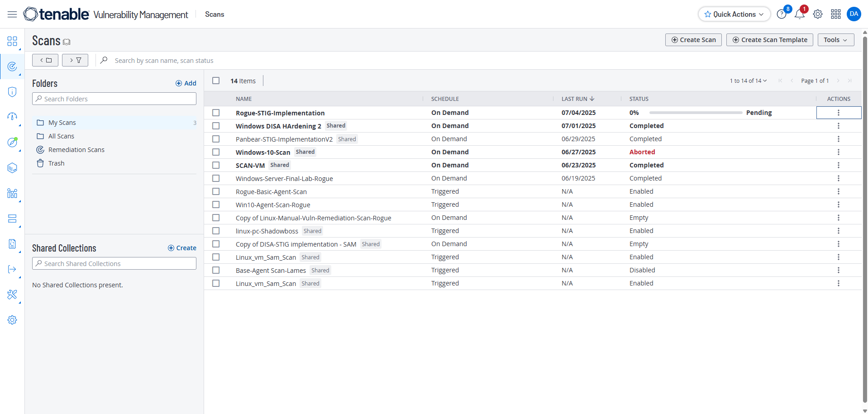Expand the 1 to 14 of 14 dropdown
The width and height of the screenshot is (868, 414).
(748, 81)
